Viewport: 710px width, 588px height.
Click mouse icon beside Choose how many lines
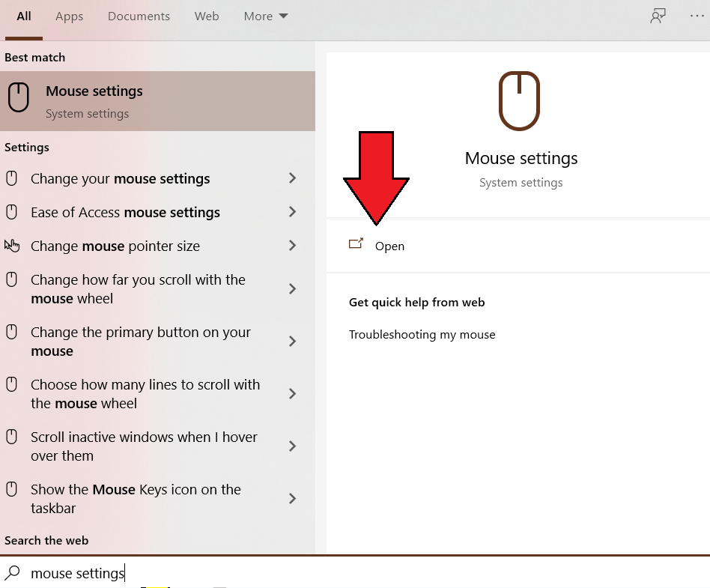(x=12, y=384)
